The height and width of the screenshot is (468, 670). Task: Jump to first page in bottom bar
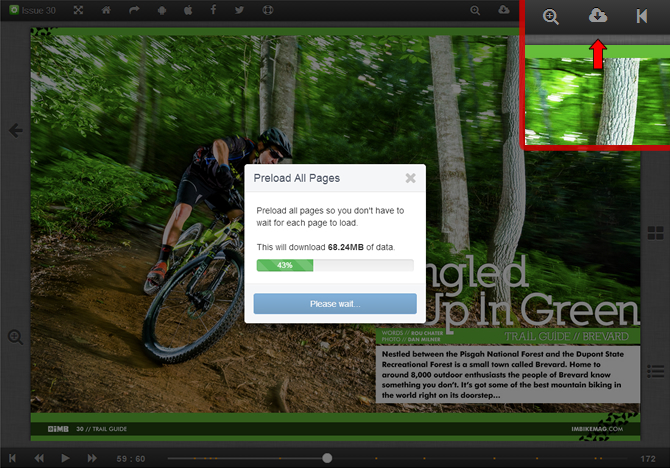[x=12, y=458]
